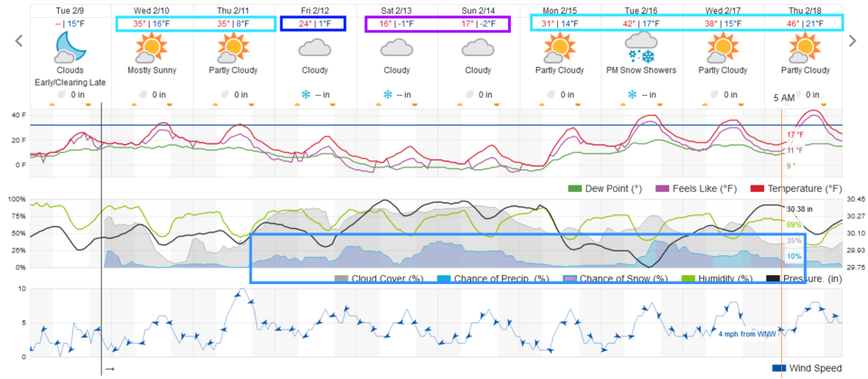Select the Thu 2/11 partly cloudy sun icon
Image resolution: width=868 pixels, height=379 pixels.
[x=232, y=48]
